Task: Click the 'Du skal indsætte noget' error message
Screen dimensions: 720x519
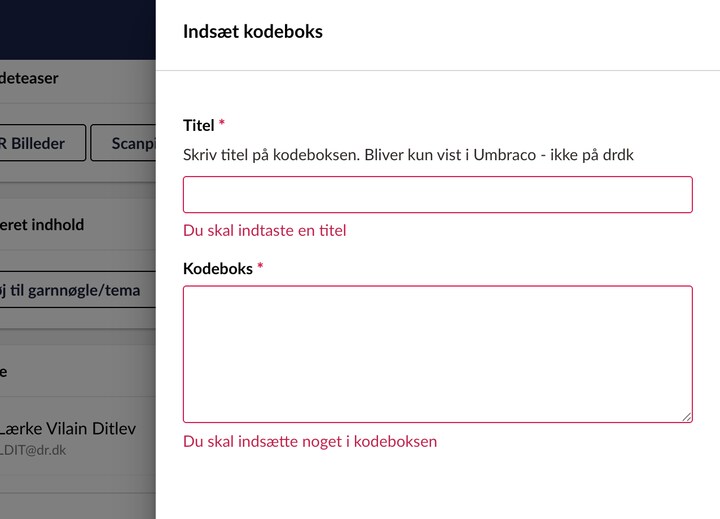Action: click(x=309, y=442)
